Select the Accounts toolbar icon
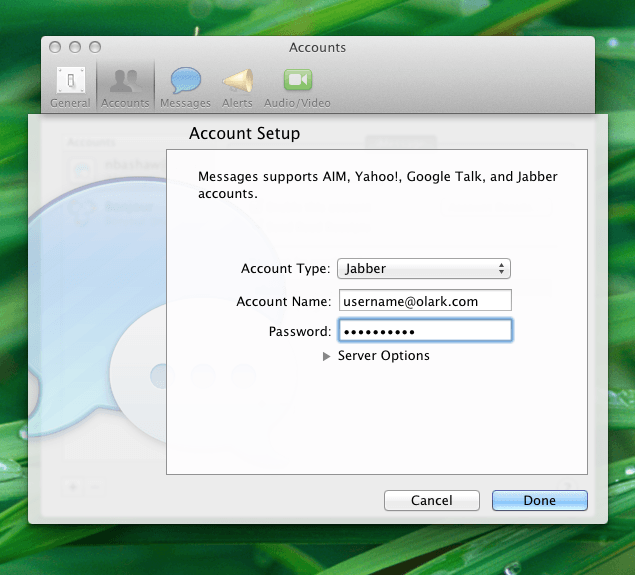635x575 pixels. click(125, 87)
